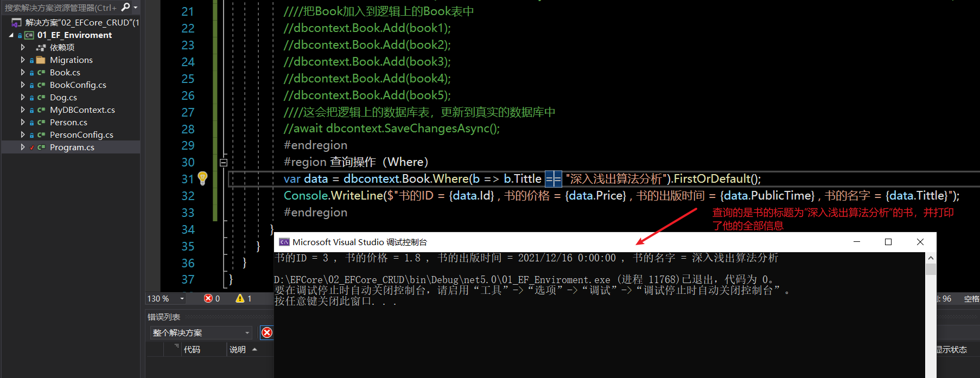This screenshot has width=980, height=378.
Task: Click the C# file icon of Book.cs
Action: [x=41, y=72]
